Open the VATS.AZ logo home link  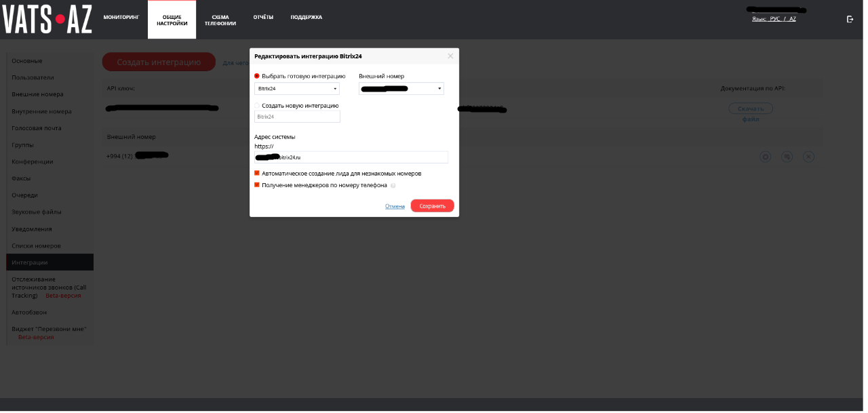tap(47, 19)
